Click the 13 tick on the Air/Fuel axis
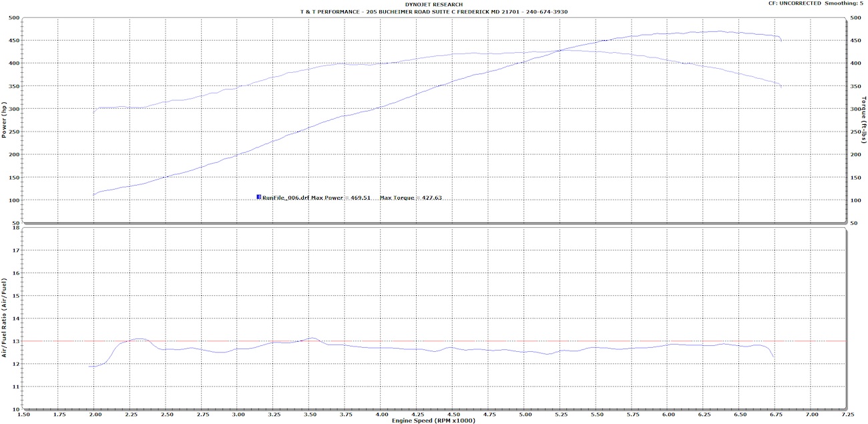Image resolution: width=868 pixels, height=424 pixels. tap(15, 341)
